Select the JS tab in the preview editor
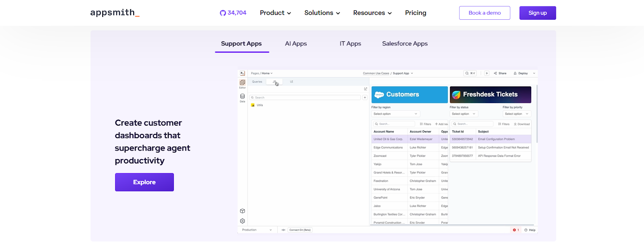The width and height of the screenshot is (644, 252). [x=275, y=82]
